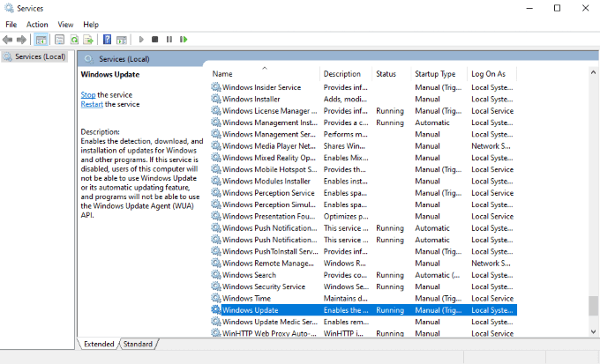
Task: Open Properties toolbar icon
Action: pyautogui.click(x=59, y=40)
